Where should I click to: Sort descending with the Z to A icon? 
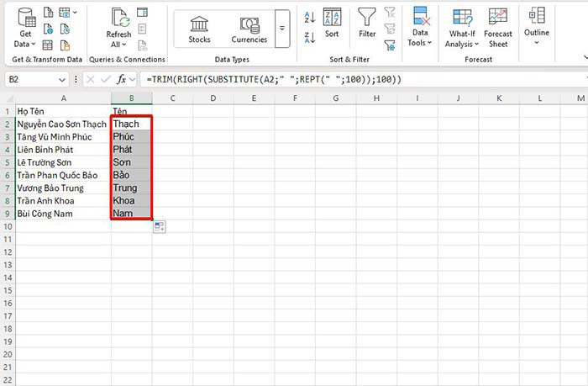click(x=309, y=35)
